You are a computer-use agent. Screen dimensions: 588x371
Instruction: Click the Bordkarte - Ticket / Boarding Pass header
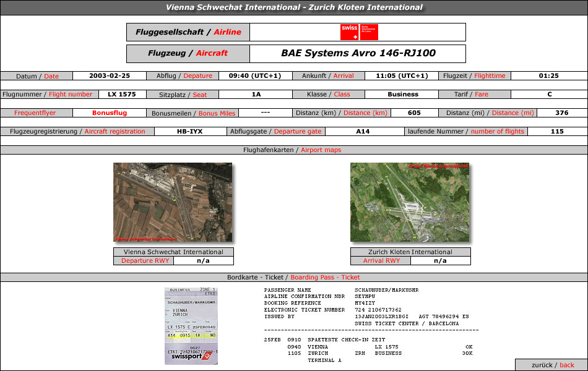(x=294, y=277)
